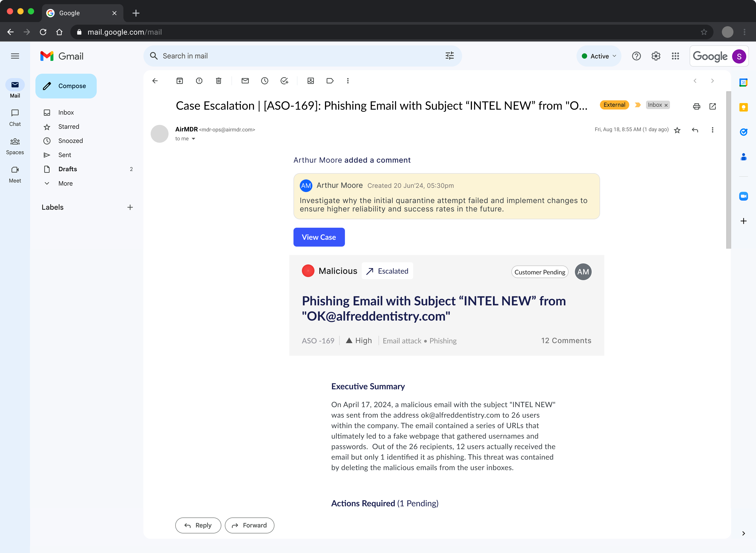Add this email to Tasks

[x=284, y=81]
